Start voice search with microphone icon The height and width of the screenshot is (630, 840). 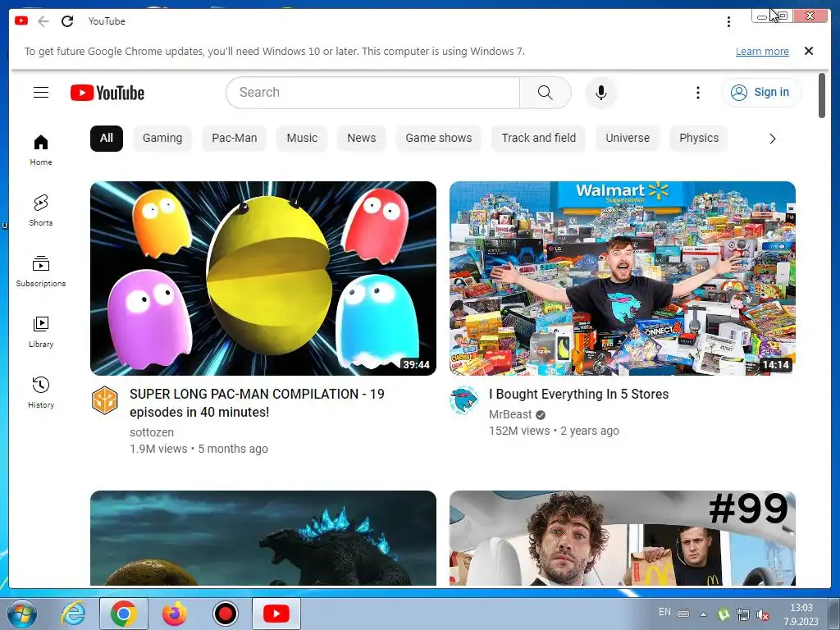(x=601, y=93)
